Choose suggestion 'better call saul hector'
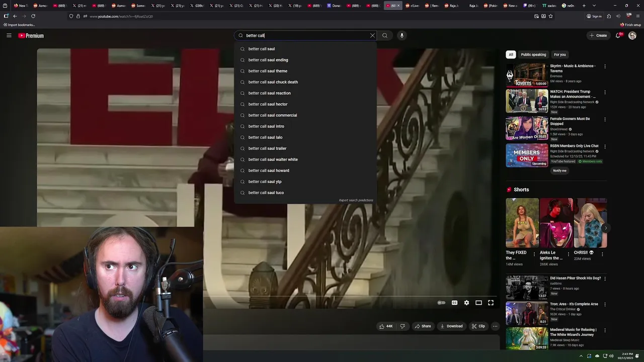 [305, 104]
